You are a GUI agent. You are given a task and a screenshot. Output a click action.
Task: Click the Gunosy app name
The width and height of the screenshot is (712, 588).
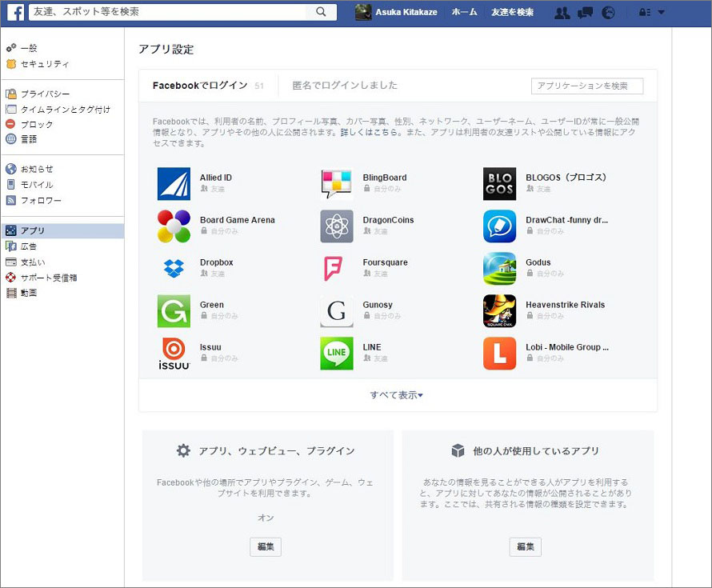(378, 305)
